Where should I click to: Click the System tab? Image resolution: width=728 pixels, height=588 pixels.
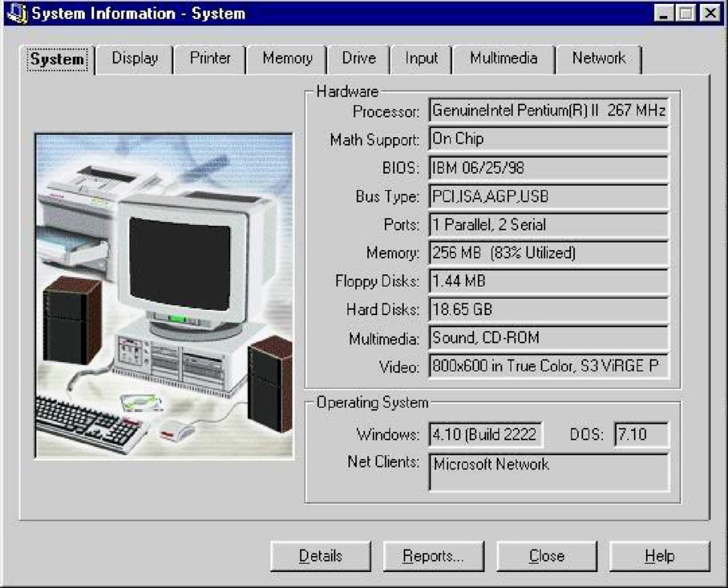(57, 60)
